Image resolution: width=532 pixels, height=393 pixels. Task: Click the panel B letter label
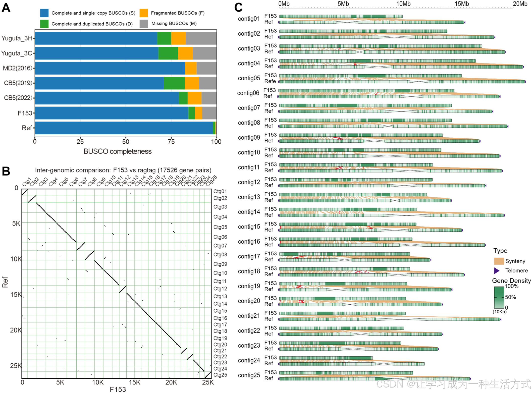(x=6, y=171)
